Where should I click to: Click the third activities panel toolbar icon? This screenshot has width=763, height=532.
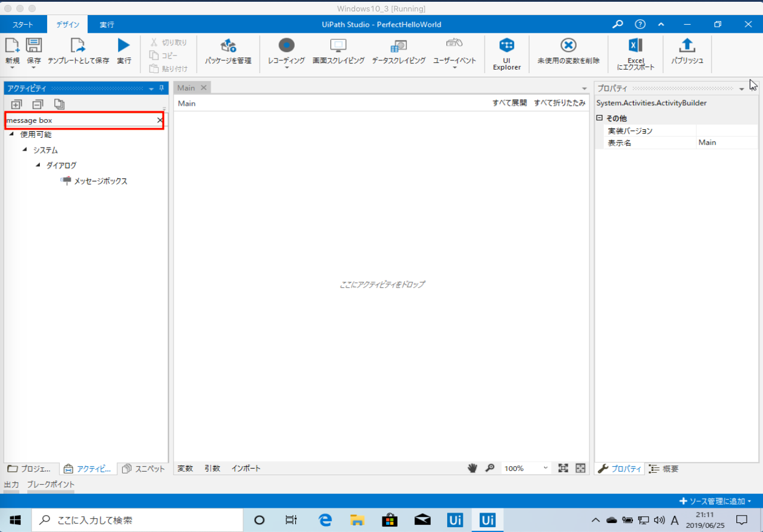click(59, 104)
